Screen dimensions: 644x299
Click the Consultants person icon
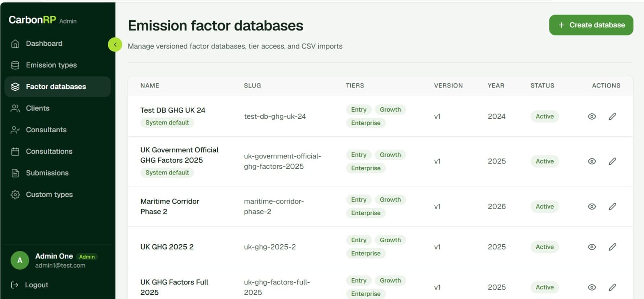tap(15, 130)
